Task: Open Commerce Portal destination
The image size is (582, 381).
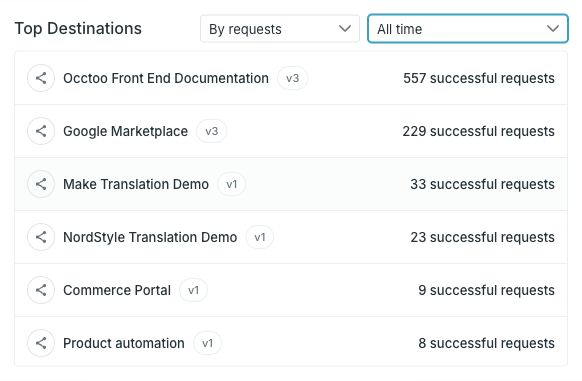Action: pos(117,290)
